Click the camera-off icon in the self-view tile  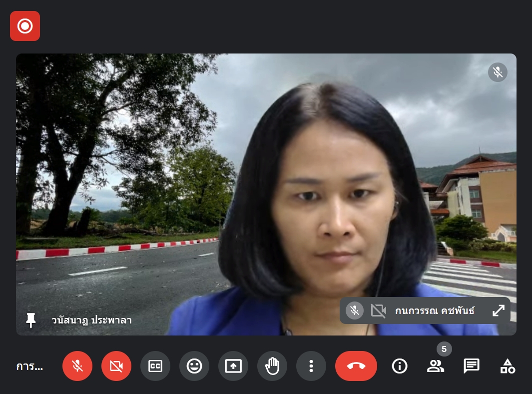pos(379,310)
